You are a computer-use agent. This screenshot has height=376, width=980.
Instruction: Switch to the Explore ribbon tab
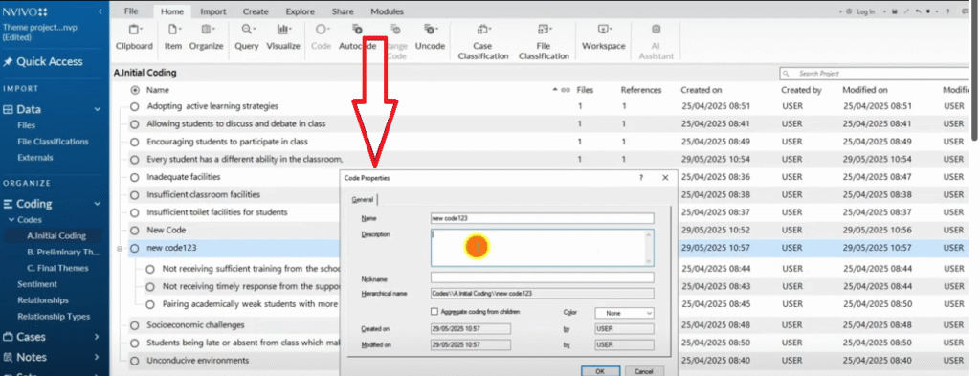point(300,11)
